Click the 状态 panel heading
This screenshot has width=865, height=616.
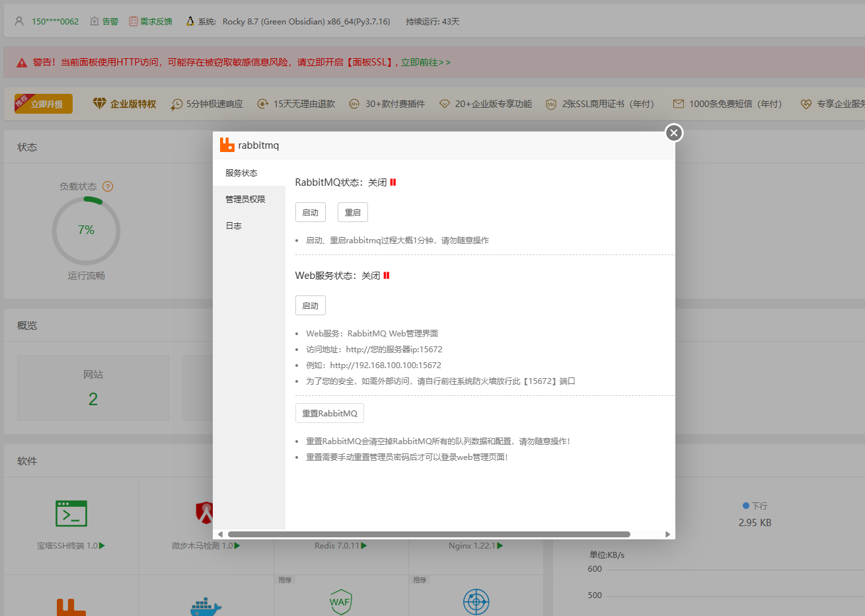pyautogui.click(x=27, y=147)
